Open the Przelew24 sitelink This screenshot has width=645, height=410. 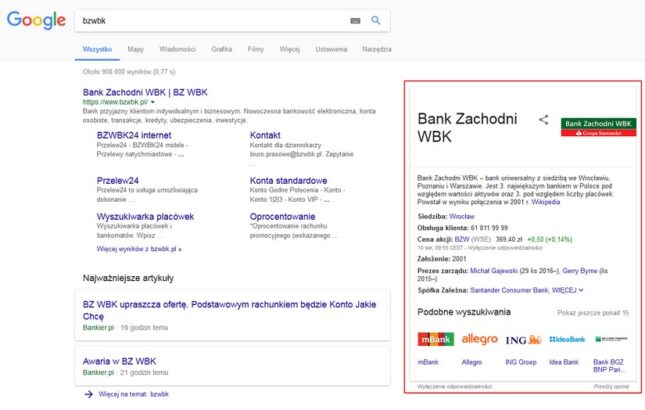(x=117, y=181)
